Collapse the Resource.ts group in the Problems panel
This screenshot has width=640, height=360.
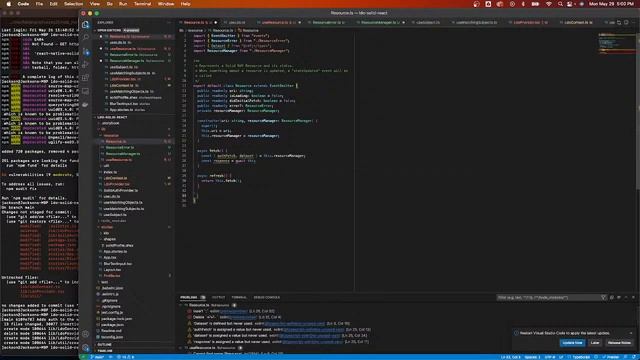181,305
